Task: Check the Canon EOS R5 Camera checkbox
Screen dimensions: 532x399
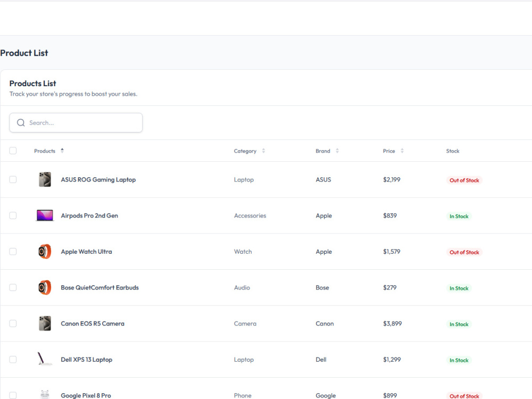Action: coord(13,323)
